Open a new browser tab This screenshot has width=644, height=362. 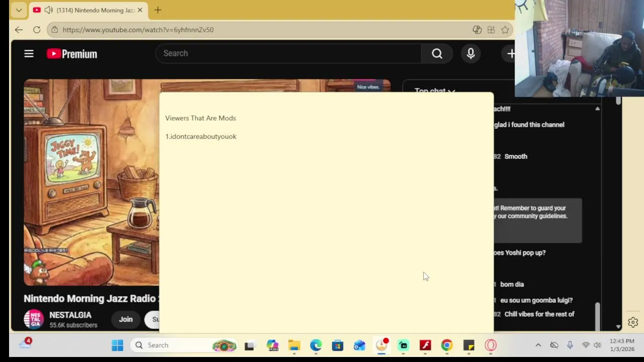point(157,10)
